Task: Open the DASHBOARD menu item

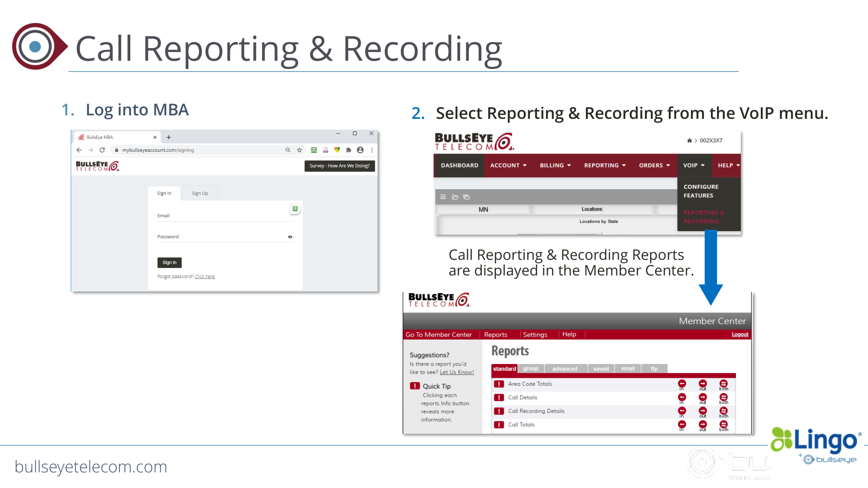Action: pos(460,165)
